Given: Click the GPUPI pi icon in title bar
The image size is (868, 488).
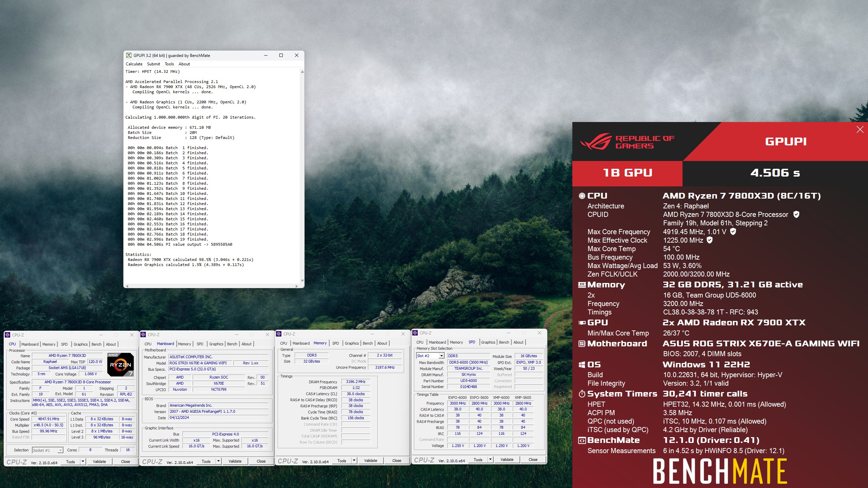Looking at the screenshot, I should click(129, 55).
